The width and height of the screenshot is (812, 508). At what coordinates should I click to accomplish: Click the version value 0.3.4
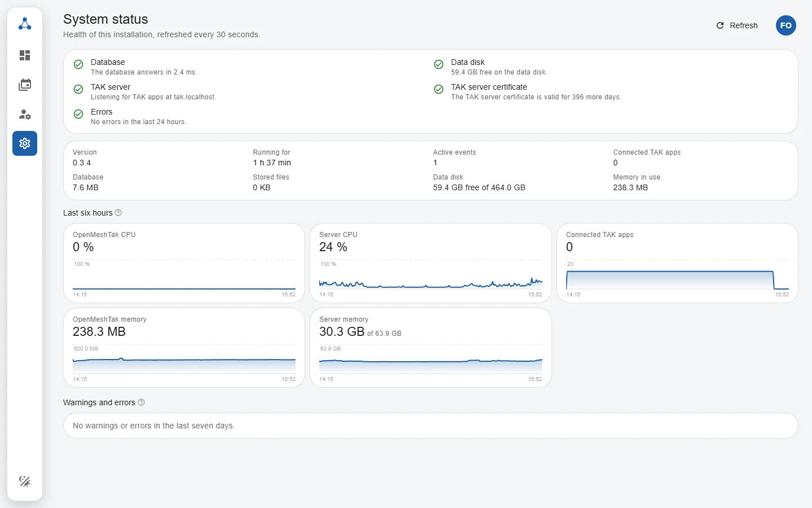(x=82, y=163)
